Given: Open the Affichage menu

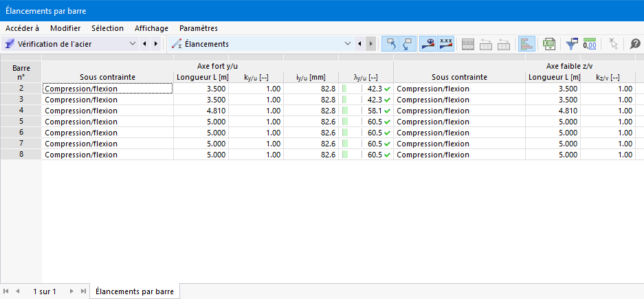Looking at the screenshot, I should pyautogui.click(x=152, y=28).
